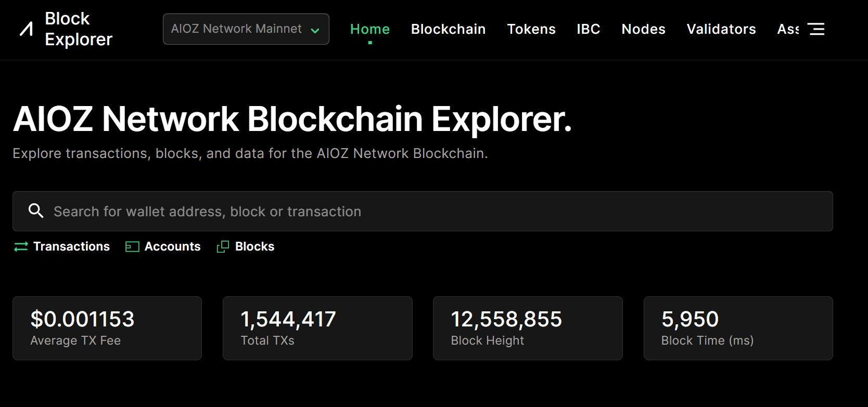Open the Transactions quick link
The image size is (868, 407).
(x=71, y=246)
